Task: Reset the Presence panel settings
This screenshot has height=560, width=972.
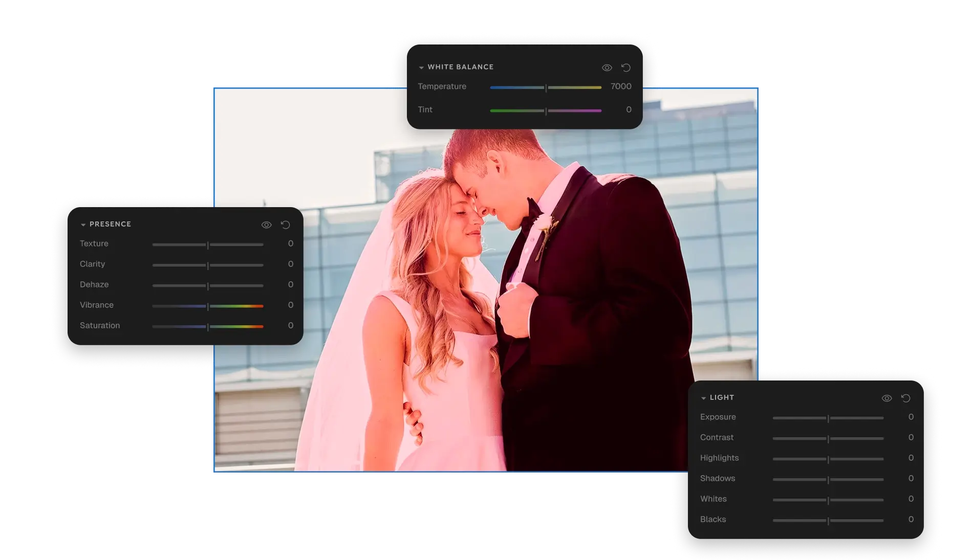Action: pyautogui.click(x=286, y=225)
